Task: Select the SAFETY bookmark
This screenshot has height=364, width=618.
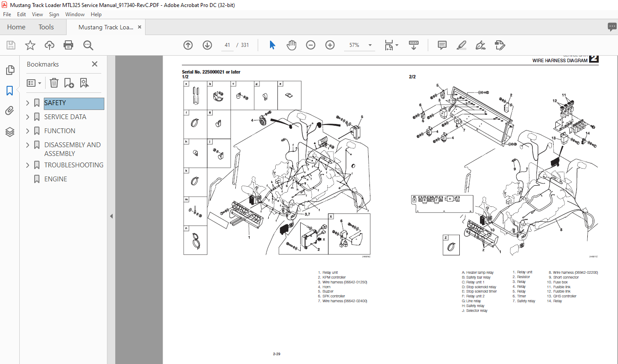Action: [74, 103]
